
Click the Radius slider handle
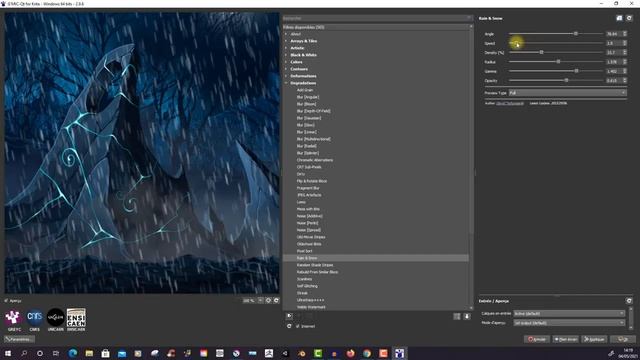558,62
